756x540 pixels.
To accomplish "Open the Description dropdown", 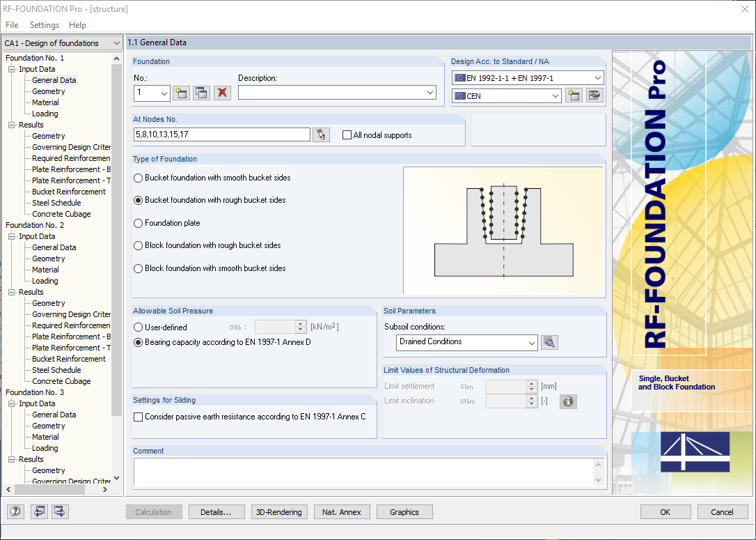I will pyautogui.click(x=430, y=93).
